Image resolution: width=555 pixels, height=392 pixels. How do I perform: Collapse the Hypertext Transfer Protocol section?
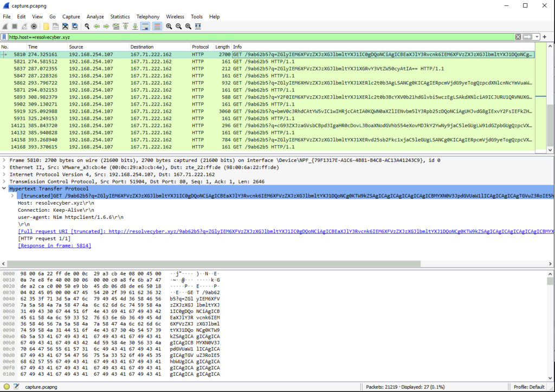tap(4, 188)
